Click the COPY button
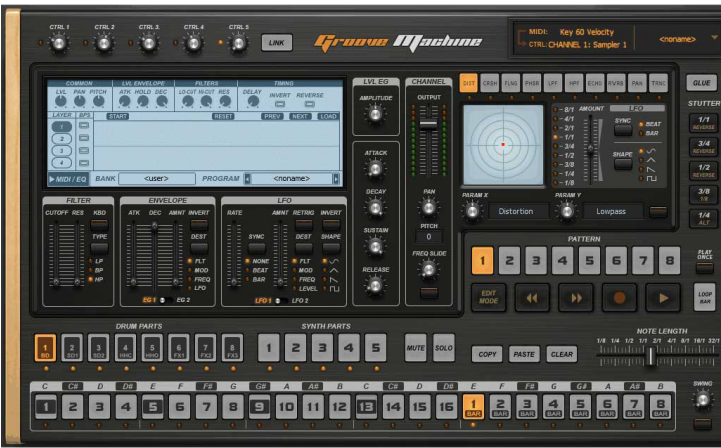The image size is (721, 448). (x=487, y=354)
